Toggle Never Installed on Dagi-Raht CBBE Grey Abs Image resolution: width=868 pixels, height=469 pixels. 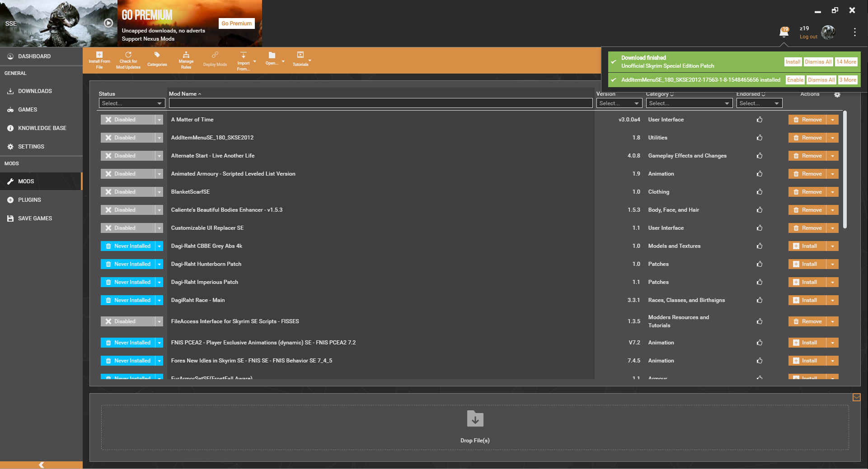point(128,246)
